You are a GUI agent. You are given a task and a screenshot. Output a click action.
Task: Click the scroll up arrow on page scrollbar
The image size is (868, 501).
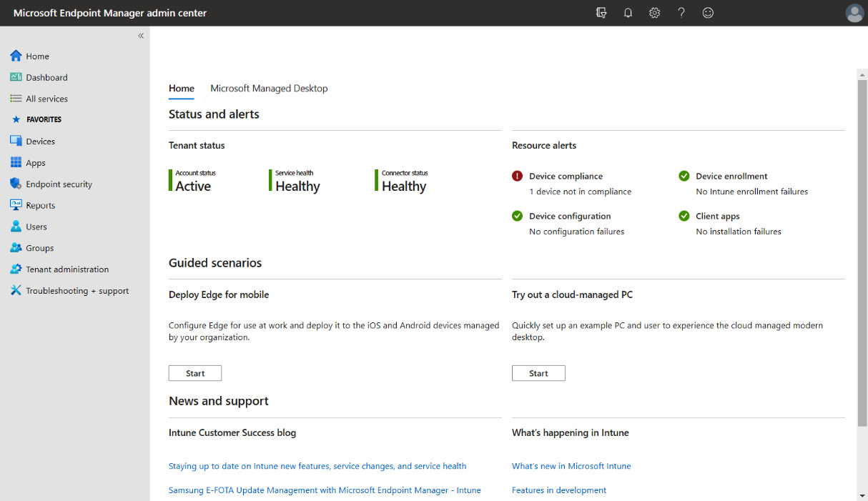(862, 74)
